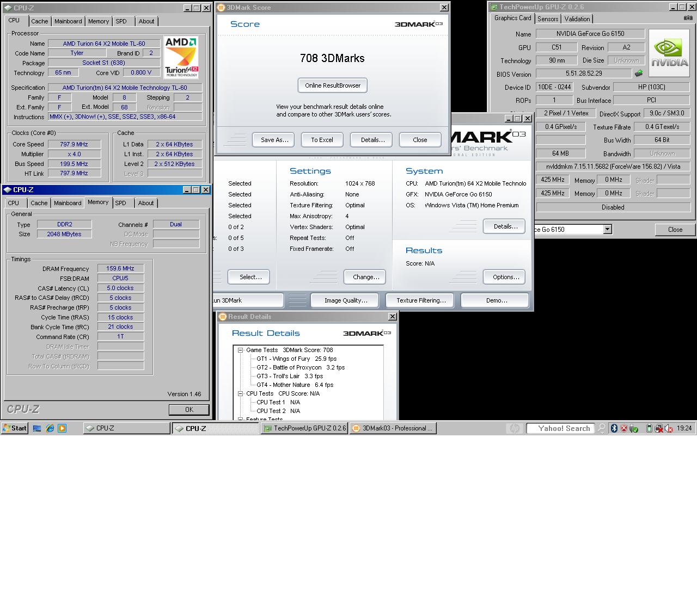This screenshot has height=616, width=697.
Task: Click the Demo button
Action: 495,300
